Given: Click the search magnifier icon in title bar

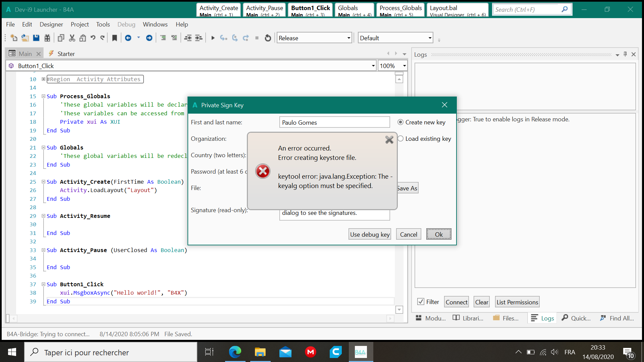Looking at the screenshot, I should coord(565,9).
